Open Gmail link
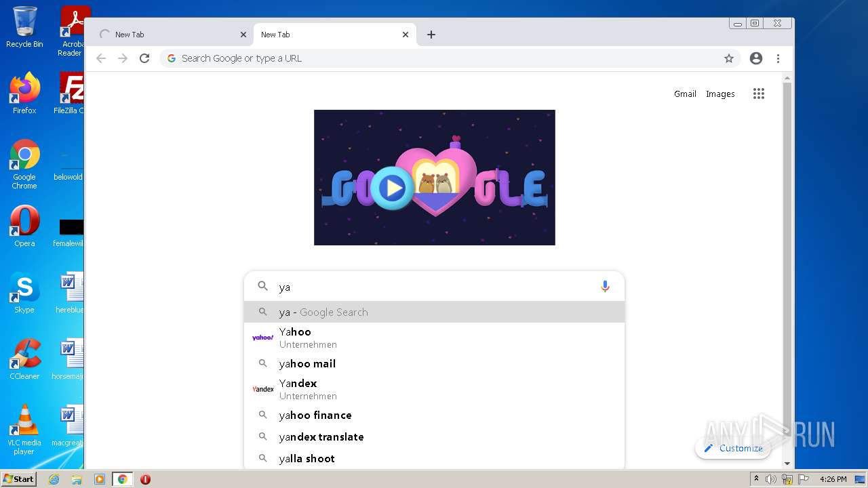868x488 pixels. (x=685, y=94)
